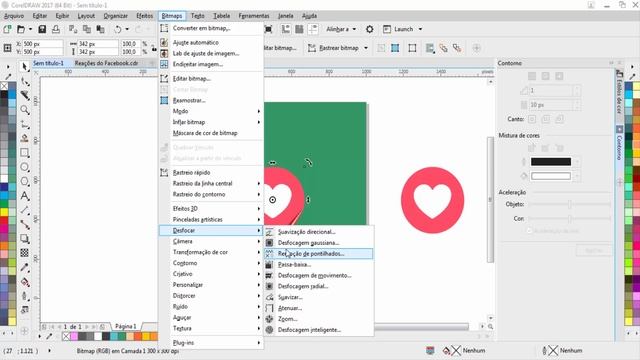Click the vertical canvas scrollbar
640x360 pixels.
[x=490, y=200]
